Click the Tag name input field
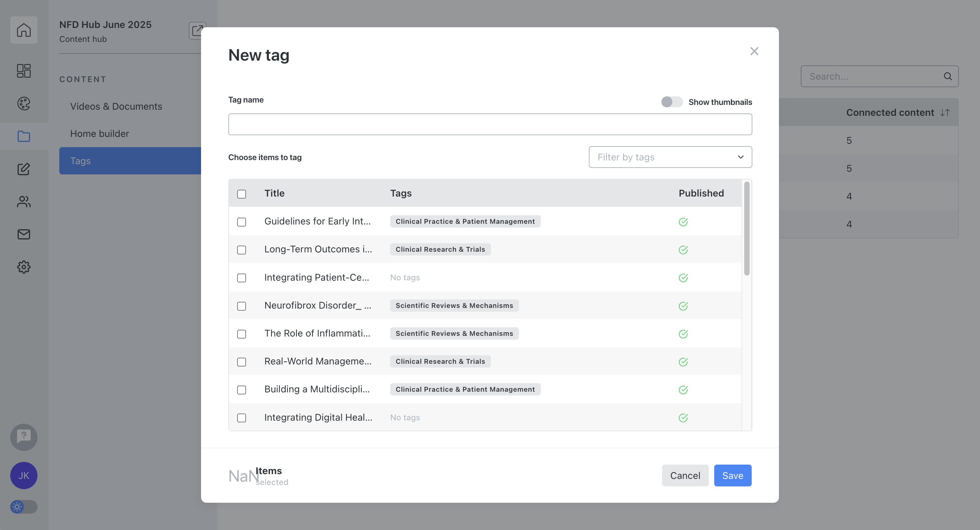 (490, 124)
